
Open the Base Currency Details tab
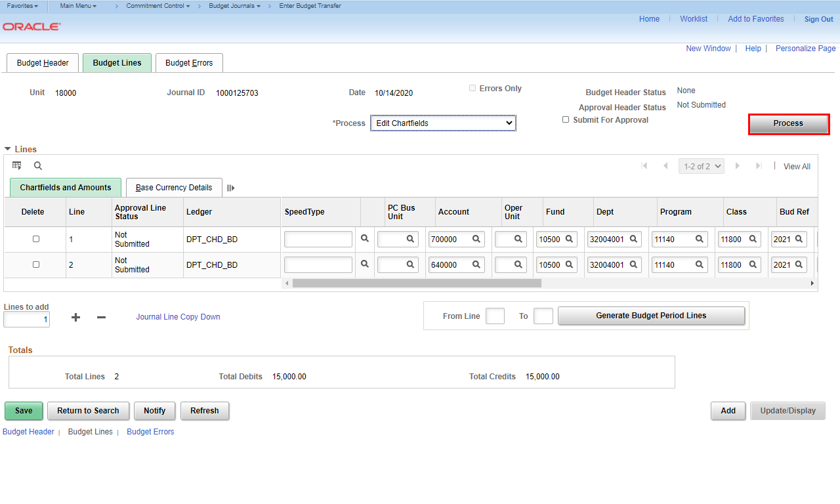174,188
